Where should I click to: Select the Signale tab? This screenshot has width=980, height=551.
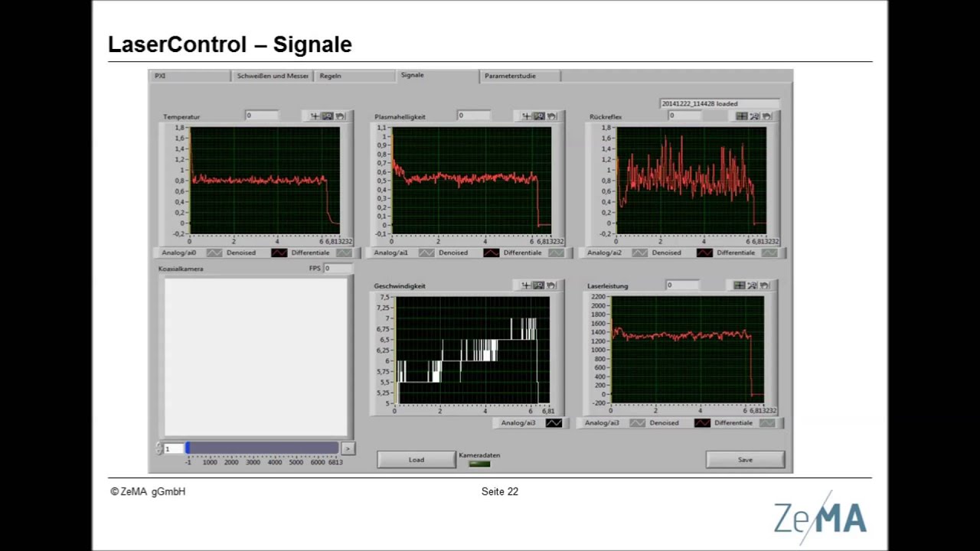pyautogui.click(x=437, y=75)
